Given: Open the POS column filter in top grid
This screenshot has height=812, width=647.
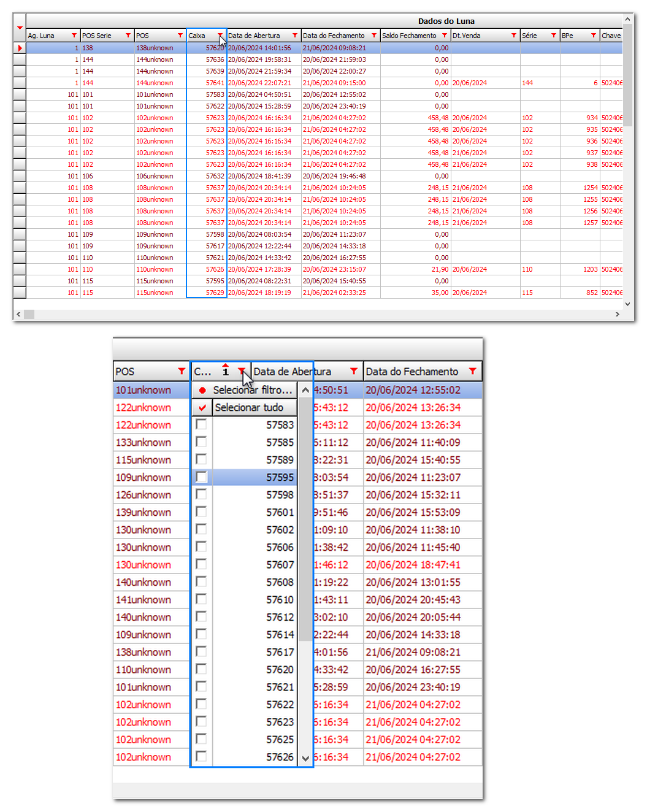Looking at the screenshot, I should 180,36.
